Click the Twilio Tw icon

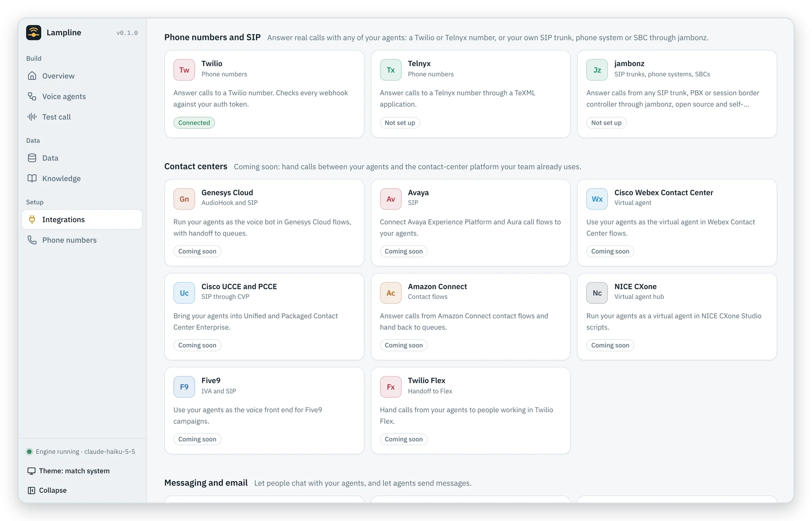tap(184, 70)
